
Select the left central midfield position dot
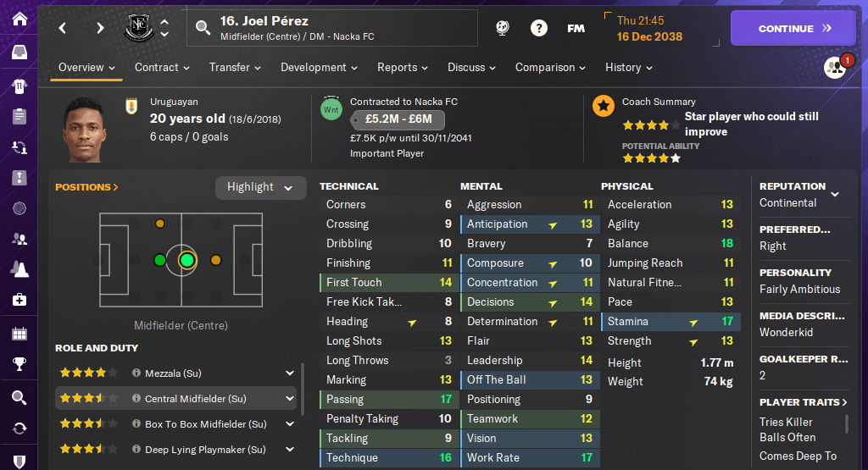click(x=160, y=260)
